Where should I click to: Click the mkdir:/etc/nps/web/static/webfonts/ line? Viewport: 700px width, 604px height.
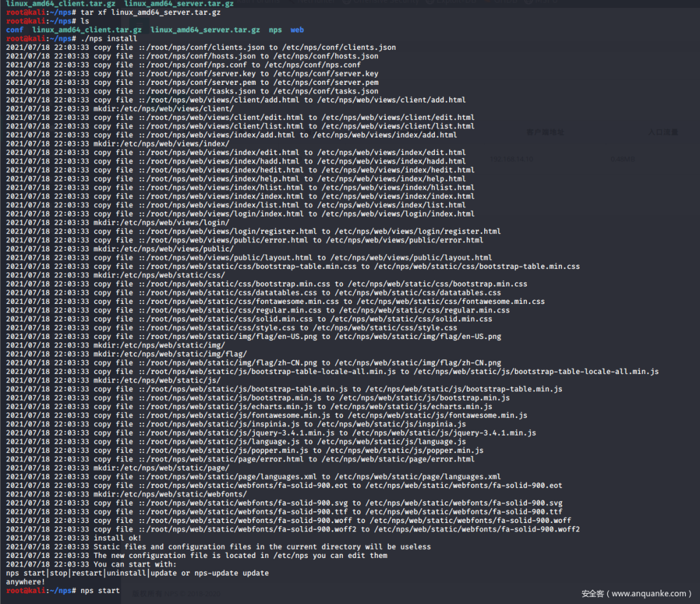(126, 494)
